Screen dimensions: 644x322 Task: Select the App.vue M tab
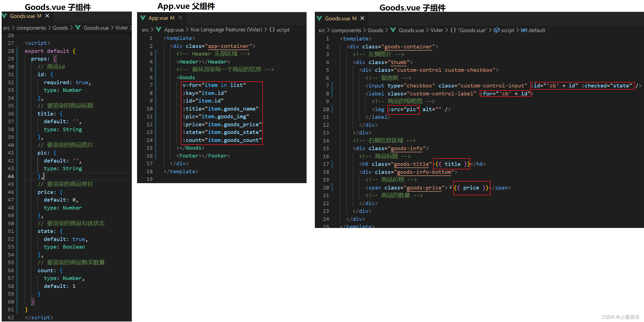(162, 18)
